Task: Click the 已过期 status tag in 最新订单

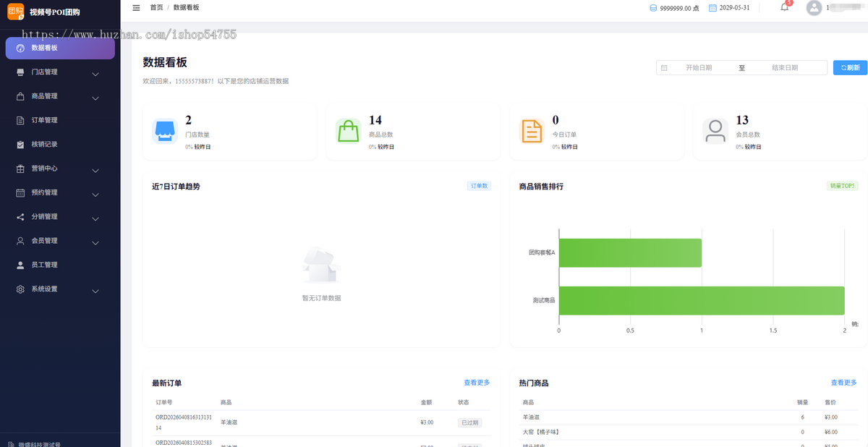Action: [469, 422]
